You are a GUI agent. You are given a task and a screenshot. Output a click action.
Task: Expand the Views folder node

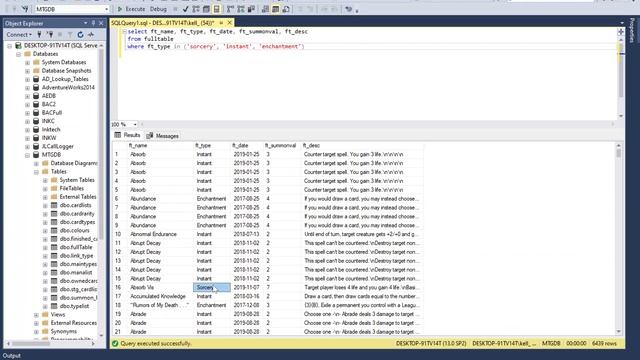(36, 315)
